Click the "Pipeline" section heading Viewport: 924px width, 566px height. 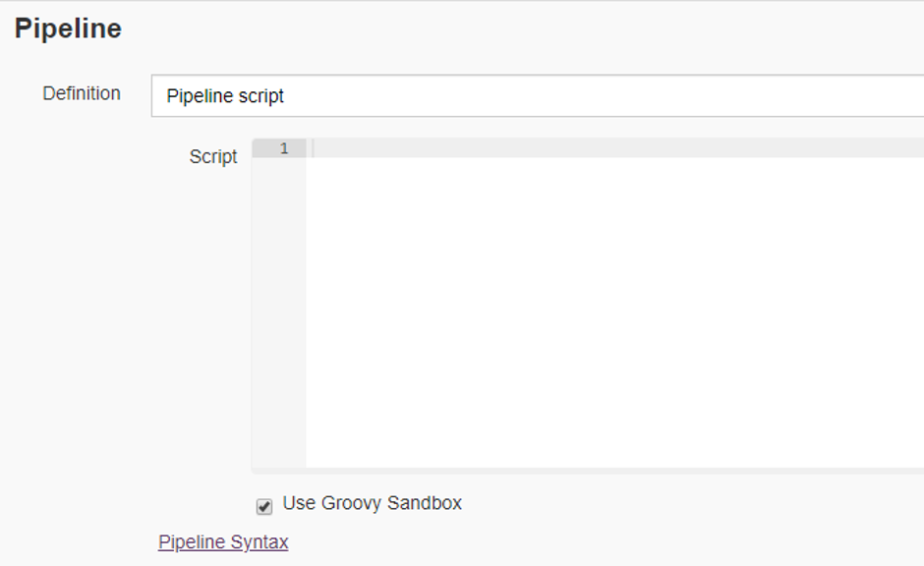point(68,28)
